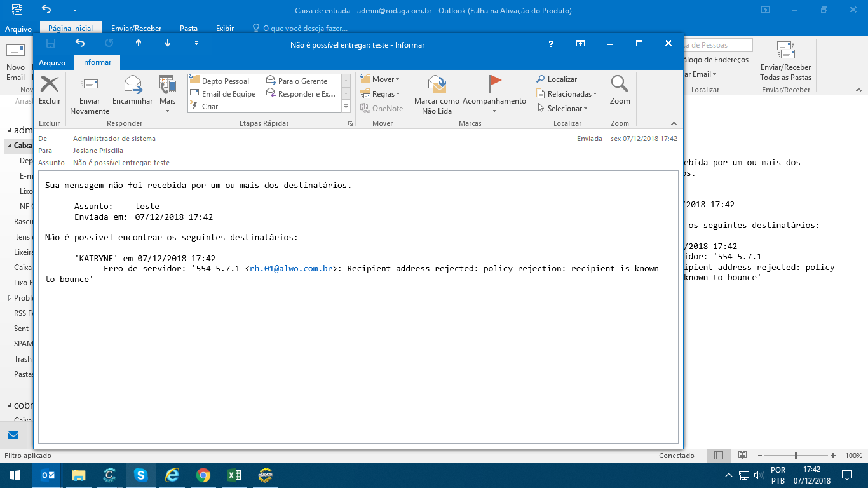Customize Quick Access Toolbar in message window

196,43
